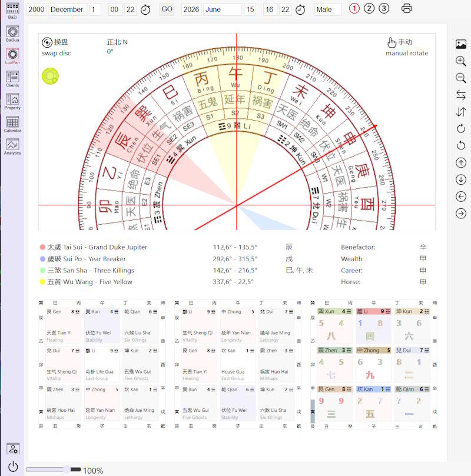The height and width of the screenshot is (476, 471).
Task: Zoom in on the compass
Action: point(460,61)
